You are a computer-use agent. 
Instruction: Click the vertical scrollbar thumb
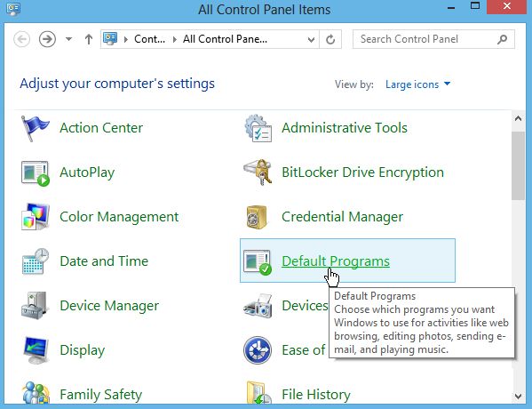tap(518, 165)
